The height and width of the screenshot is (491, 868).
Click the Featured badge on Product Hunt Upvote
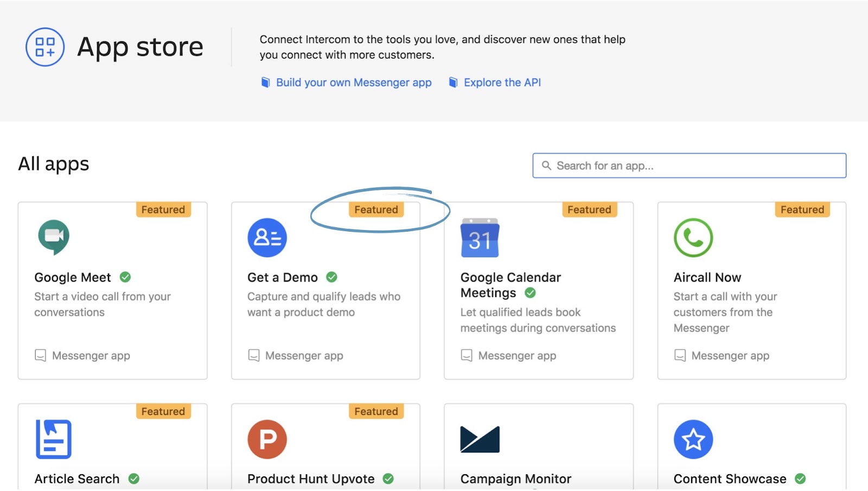click(376, 411)
